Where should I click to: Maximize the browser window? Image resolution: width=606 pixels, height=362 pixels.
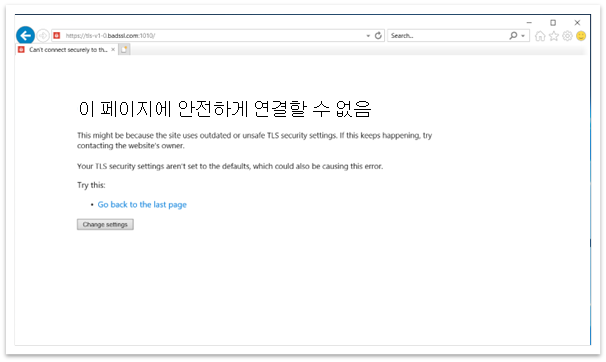point(553,23)
